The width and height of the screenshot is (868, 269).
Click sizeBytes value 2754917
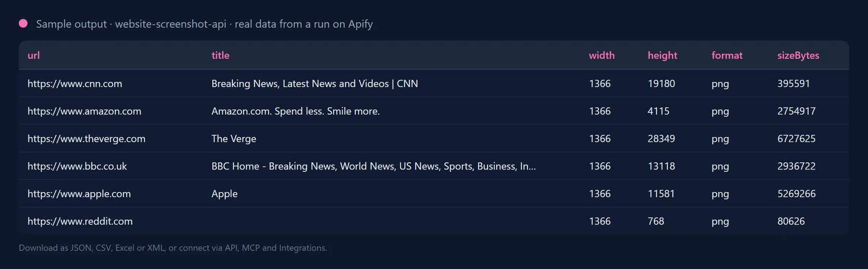pos(797,111)
